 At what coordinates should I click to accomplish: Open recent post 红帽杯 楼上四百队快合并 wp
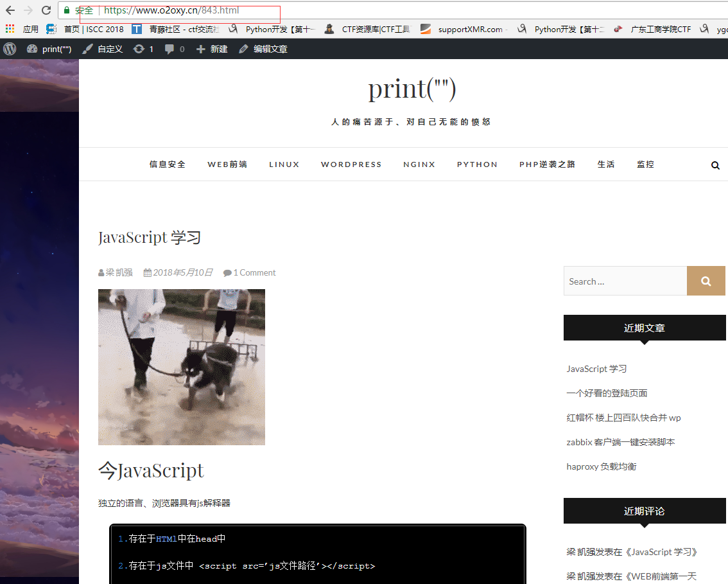tap(623, 418)
